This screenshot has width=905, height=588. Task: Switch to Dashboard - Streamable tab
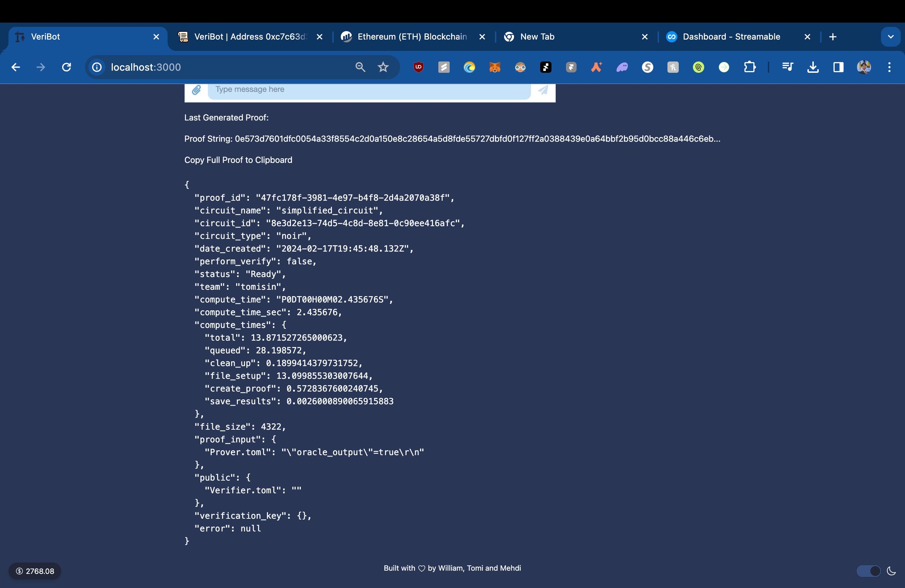(x=739, y=37)
